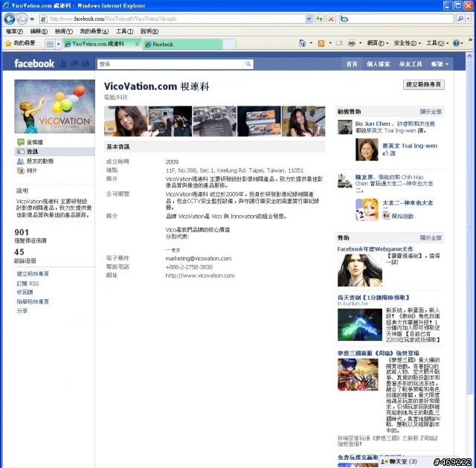Go to 首頁 in Facebook header

tap(352, 64)
